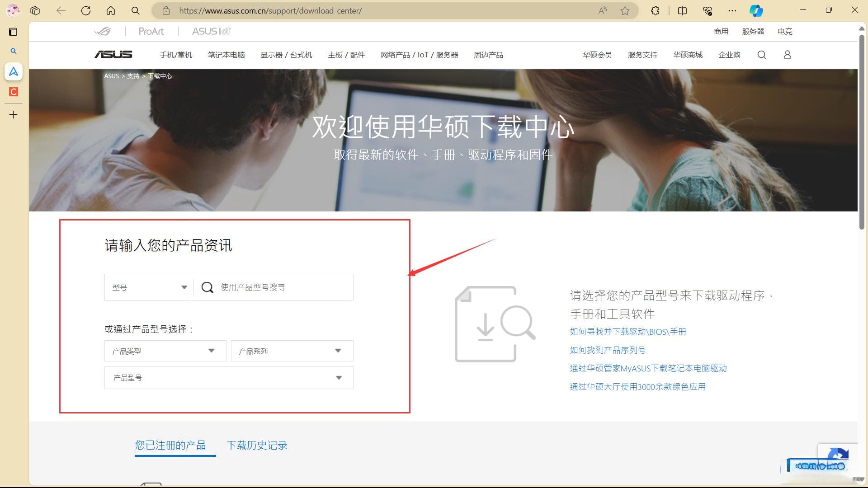Open the 显示器 / 台式机 navigation menu
Viewport: 868px width, 488px height.
click(x=286, y=55)
